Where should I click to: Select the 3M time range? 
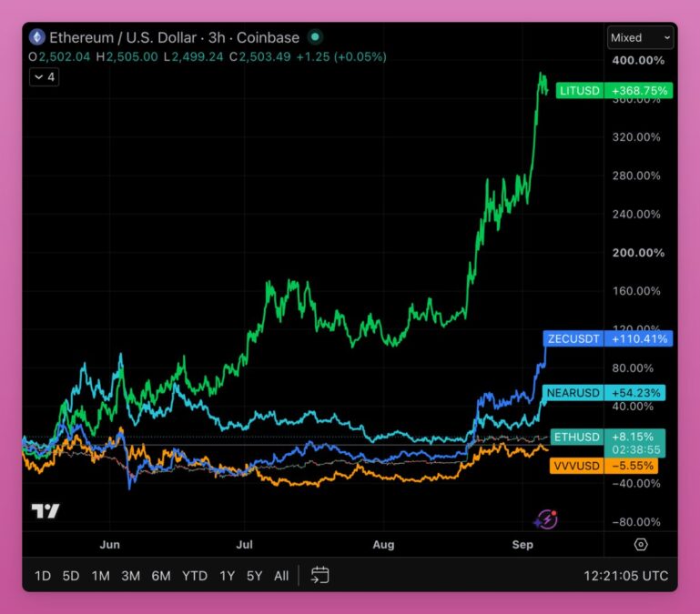click(130, 576)
